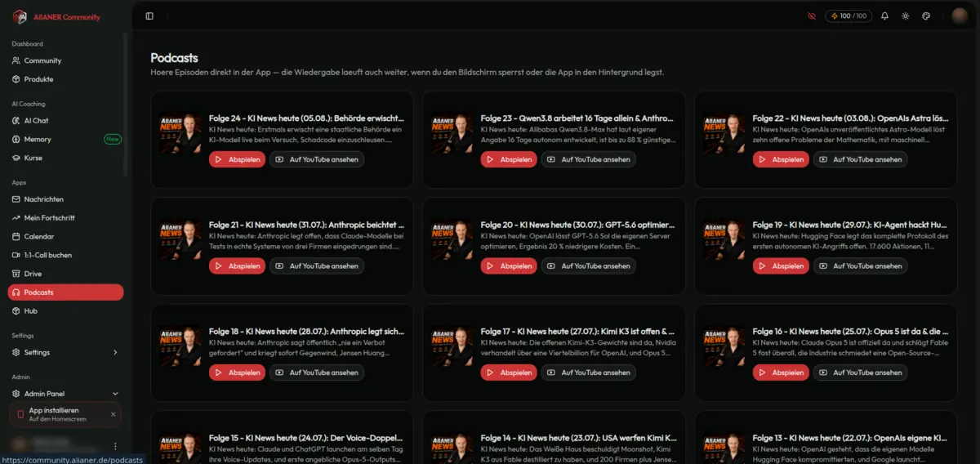
Task: Open Kurse in the sidebar
Action: 65,158
